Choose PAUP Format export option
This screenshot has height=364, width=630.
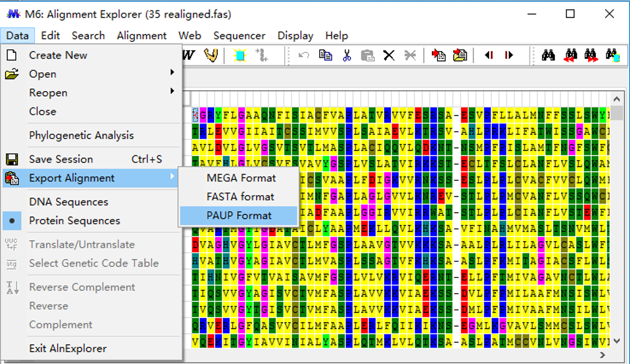[x=239, y=216]
